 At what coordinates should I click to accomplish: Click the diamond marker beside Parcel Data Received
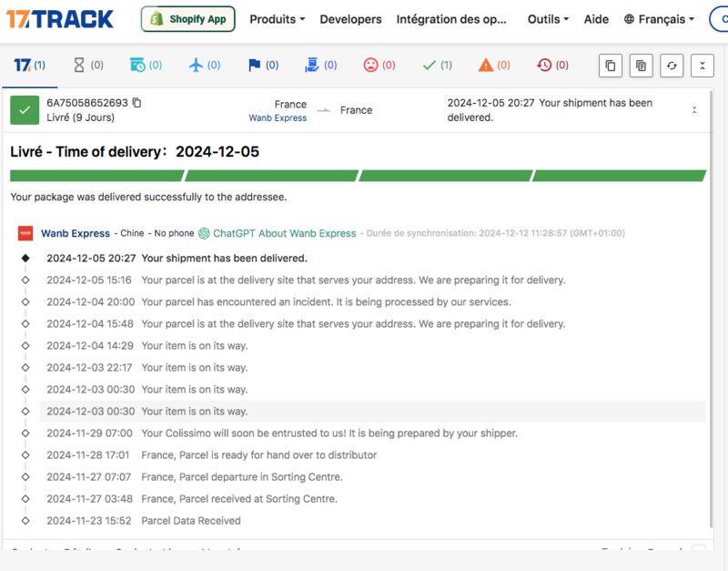pos(25,521)
